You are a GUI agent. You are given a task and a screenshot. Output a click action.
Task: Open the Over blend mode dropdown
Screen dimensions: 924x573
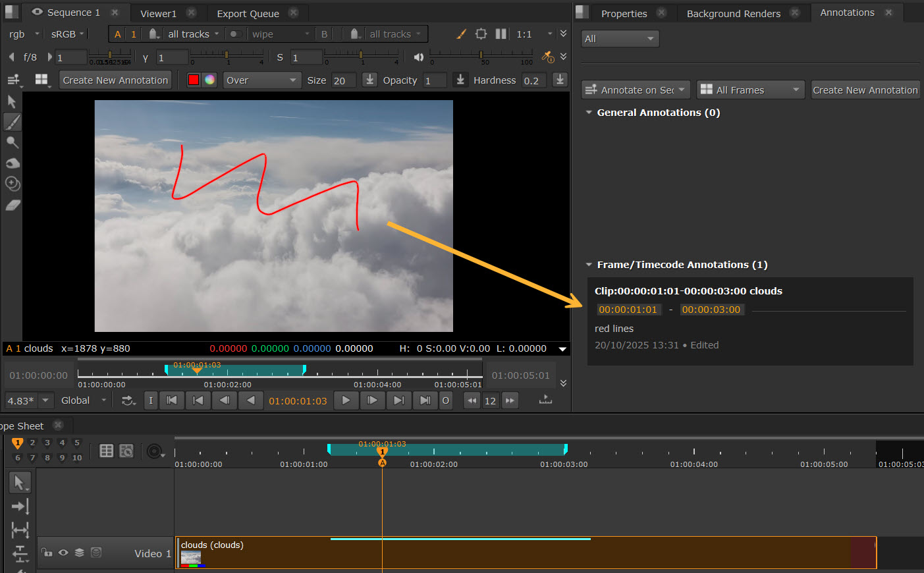tap(261, 80)
